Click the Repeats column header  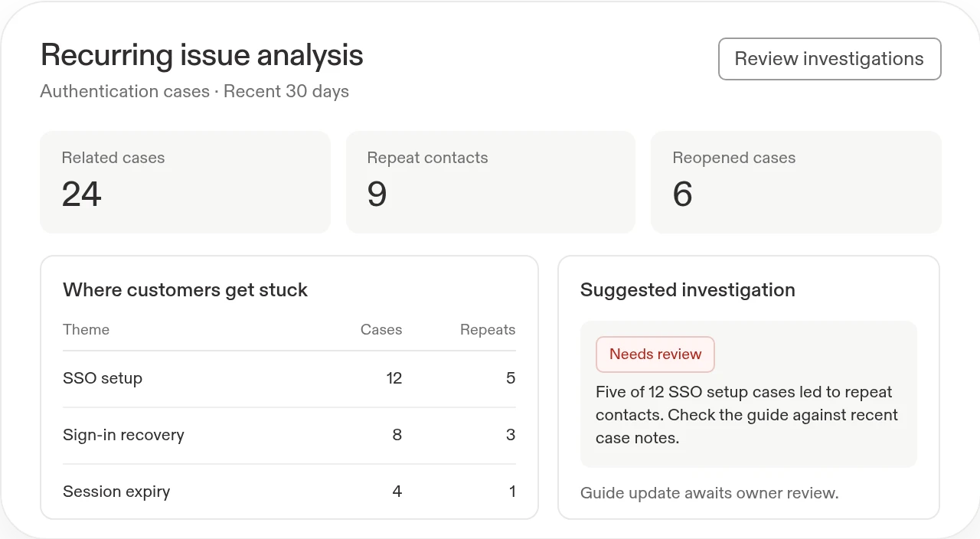[x=488, y=330]
